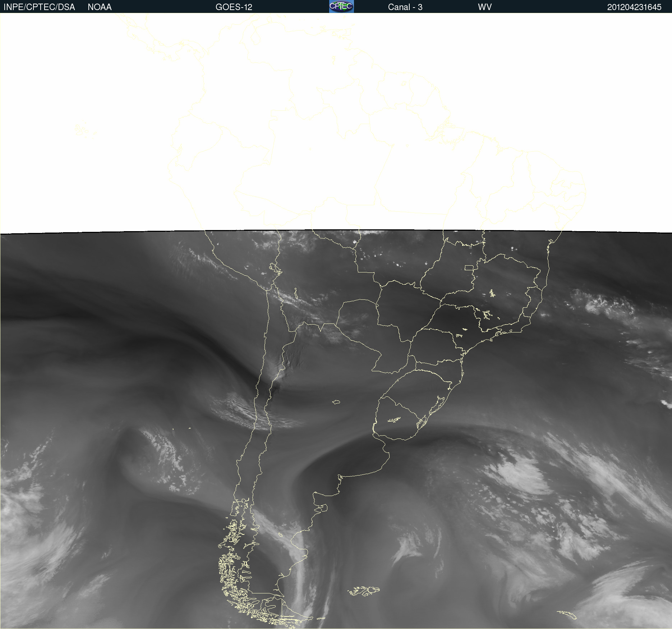This screenshot has height=629, width=672.
Task: Click the Canal - 3 channel label
Action: click(405, 7)
